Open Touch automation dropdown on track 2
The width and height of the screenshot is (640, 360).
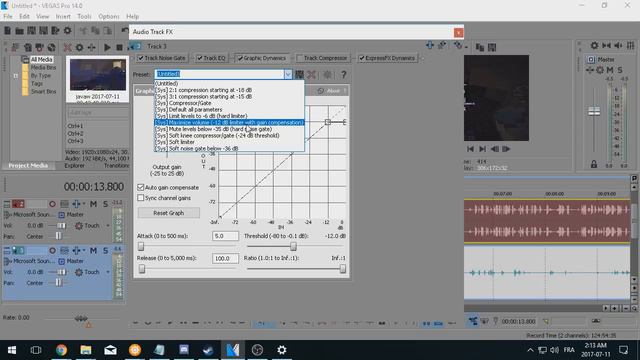click(x=108, y=225)
